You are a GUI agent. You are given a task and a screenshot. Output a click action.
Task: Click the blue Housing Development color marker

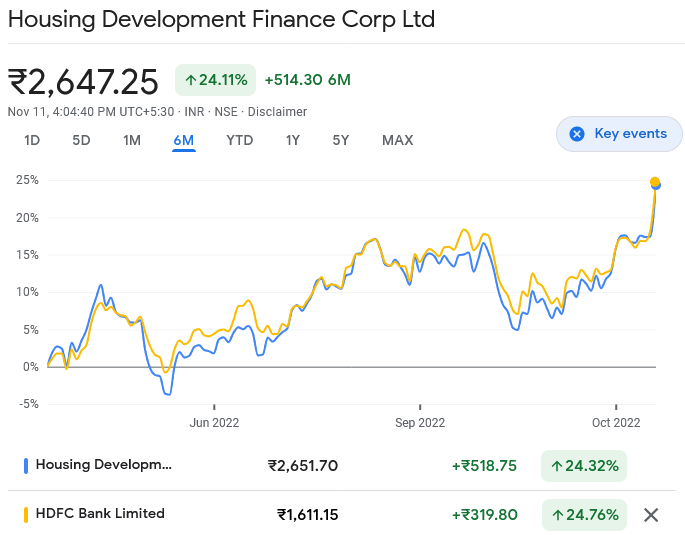click(25, 465)
